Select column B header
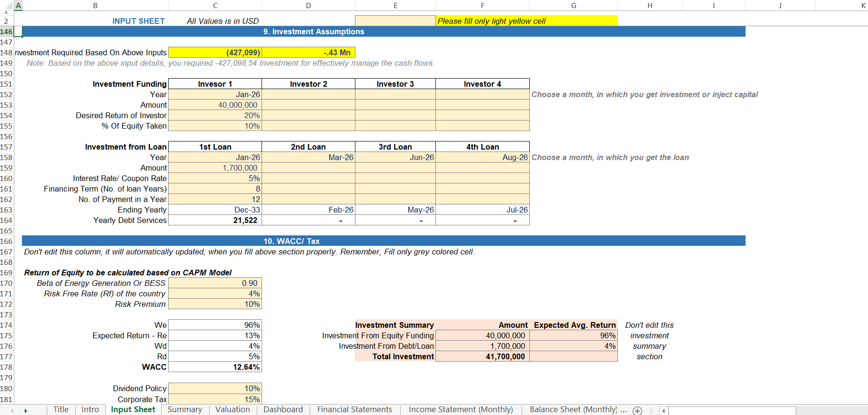Image resolution: width=868 pixels, height=415 pixels. point(95,6)
